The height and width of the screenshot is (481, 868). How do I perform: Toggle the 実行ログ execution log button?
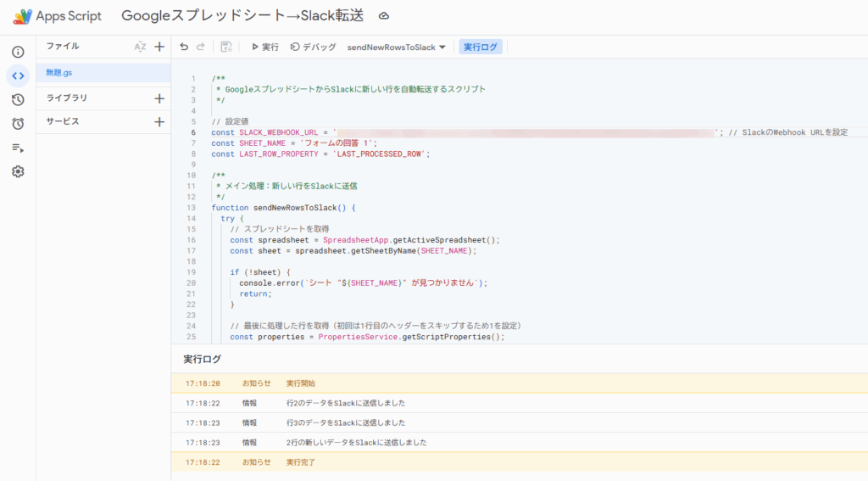(x=481, y=48)
